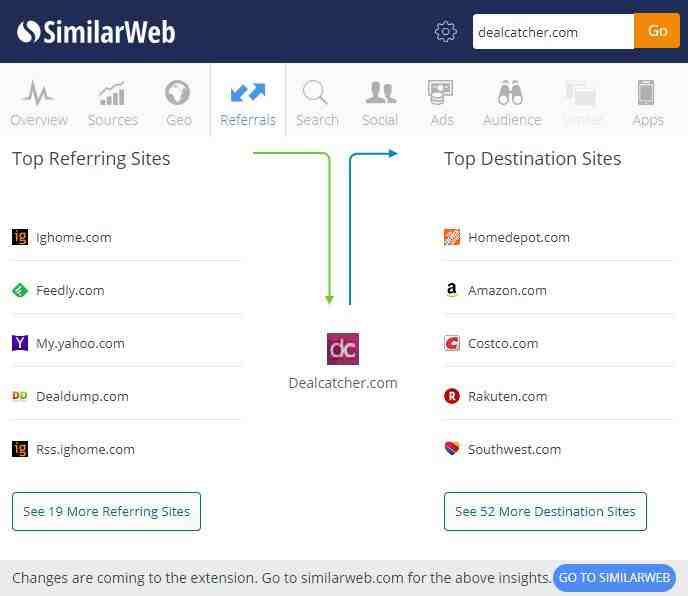Switch to the Apps phone tab
The height and width of the screenshot is (596, 688).
click(647, 103)
